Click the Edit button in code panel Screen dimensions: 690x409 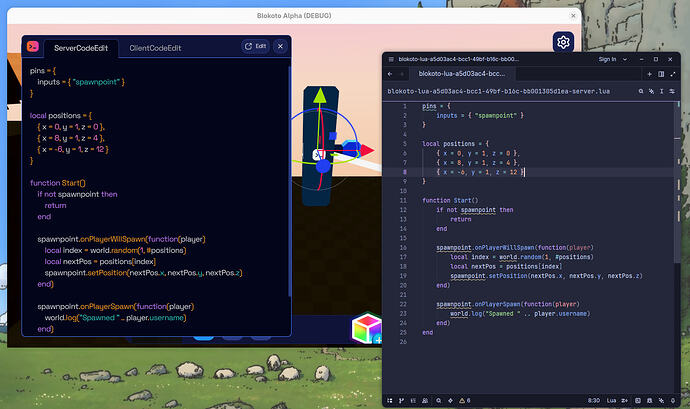(x=255, y=46)
